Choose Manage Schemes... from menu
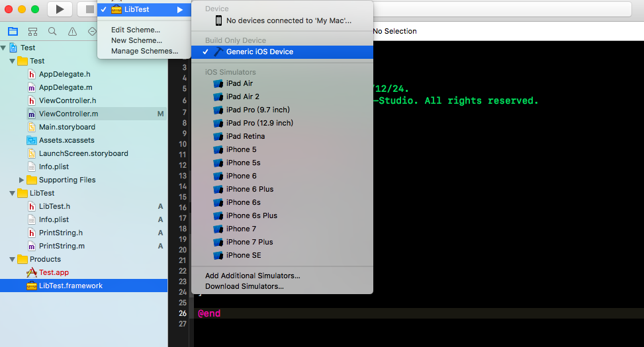This screenshot has height=347, width=644. [x=144, y=52]
